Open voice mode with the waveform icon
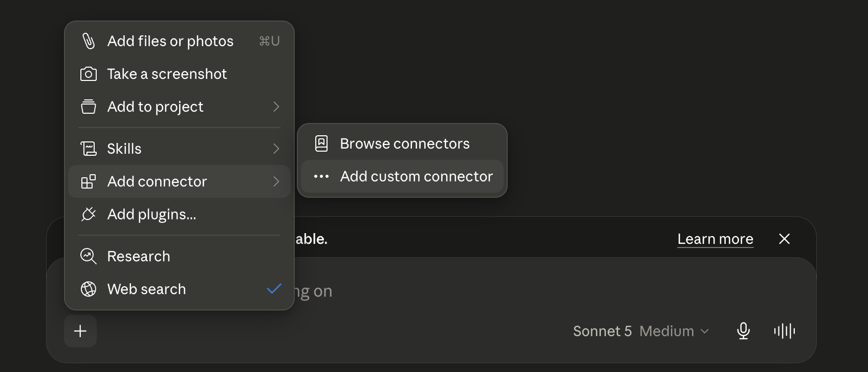The width and height of the screenshot is (868, 372). (x=785, y=331)
